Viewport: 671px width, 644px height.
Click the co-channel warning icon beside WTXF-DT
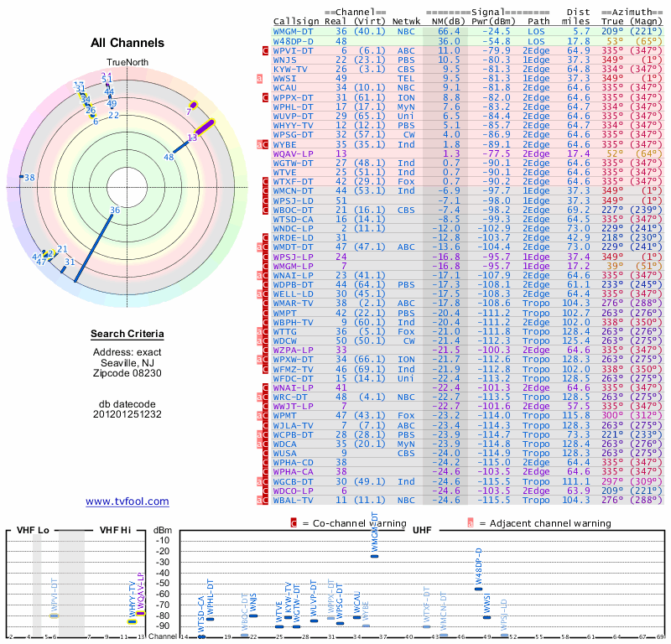coord(265,180)
